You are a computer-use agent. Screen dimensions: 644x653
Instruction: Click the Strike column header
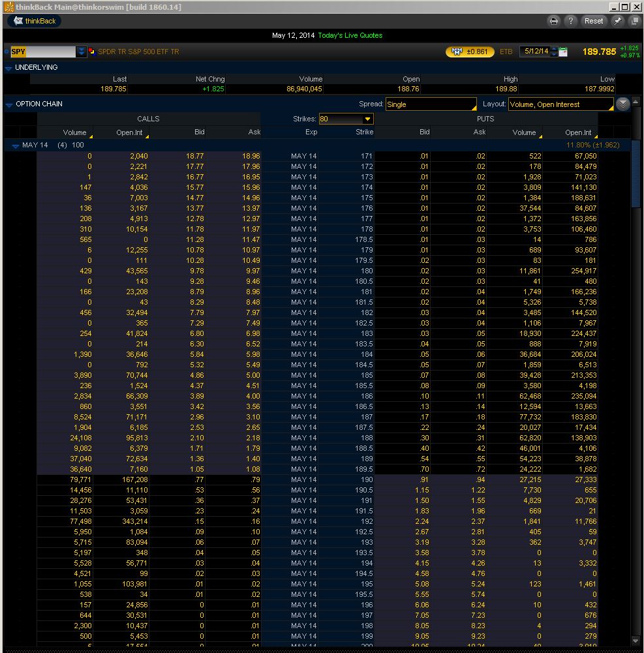tap(365, 132)
